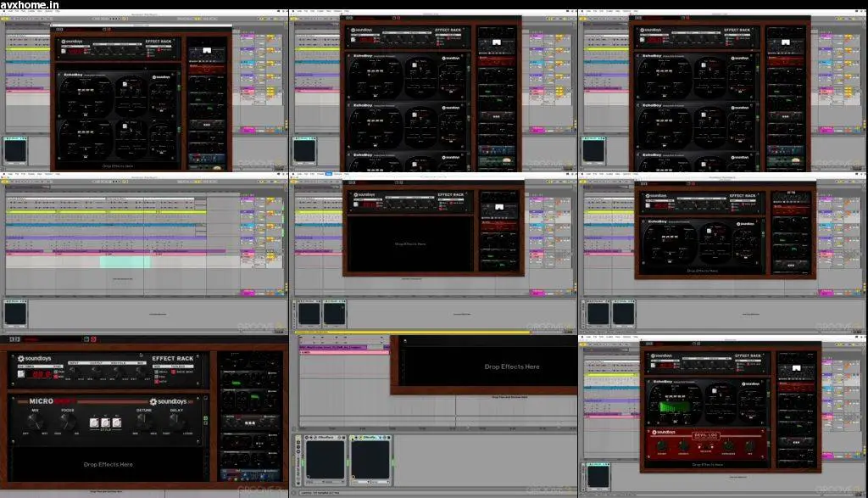The image size is (868, 498).
Task: Click the Soundtoys logo on Devil-Loc panel
Action: (664, 432)
